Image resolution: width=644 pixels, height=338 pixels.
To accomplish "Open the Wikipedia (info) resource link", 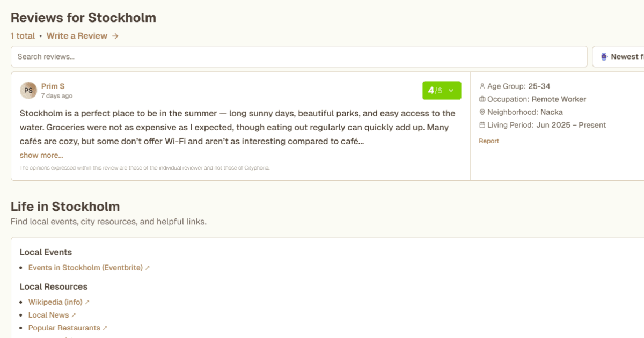I will click(x=55, y=302).
